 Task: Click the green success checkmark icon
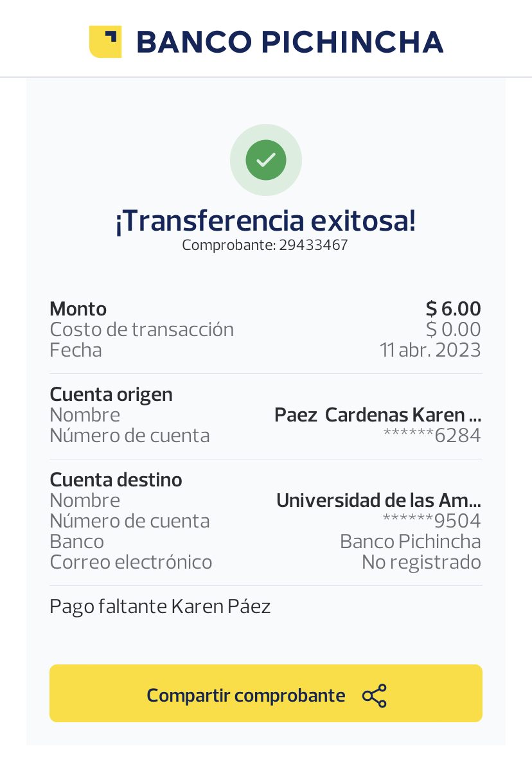(x=266, y=159)
